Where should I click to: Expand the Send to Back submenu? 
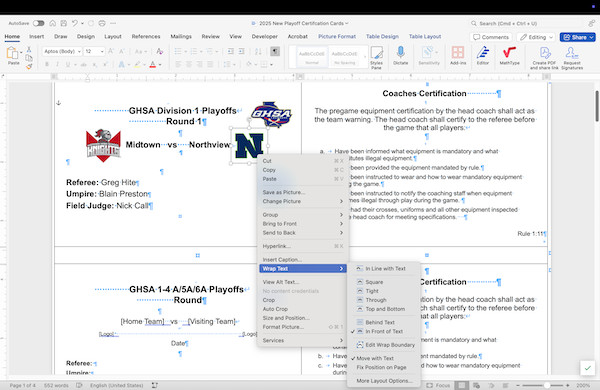302,233
